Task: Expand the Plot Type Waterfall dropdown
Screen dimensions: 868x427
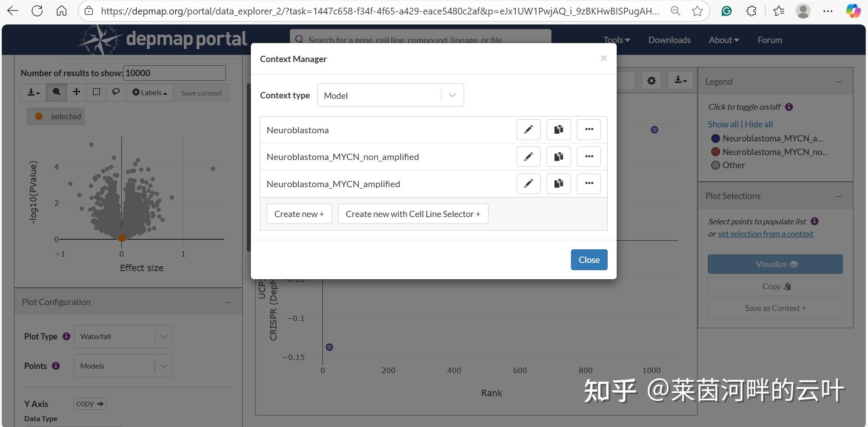Action: tap(123, 336)
